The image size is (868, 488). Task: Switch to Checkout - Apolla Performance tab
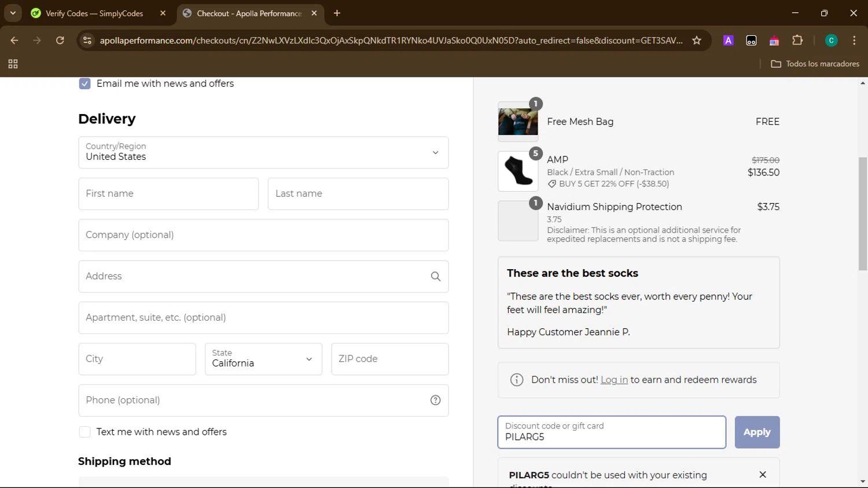249,13
